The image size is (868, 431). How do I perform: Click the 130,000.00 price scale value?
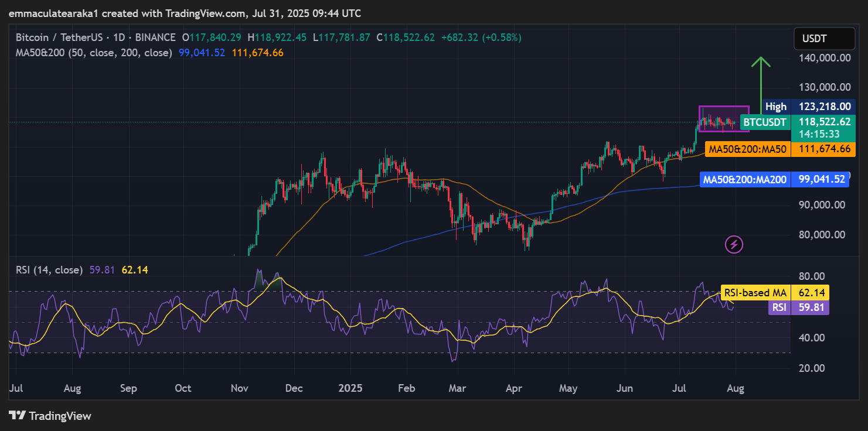825,87
